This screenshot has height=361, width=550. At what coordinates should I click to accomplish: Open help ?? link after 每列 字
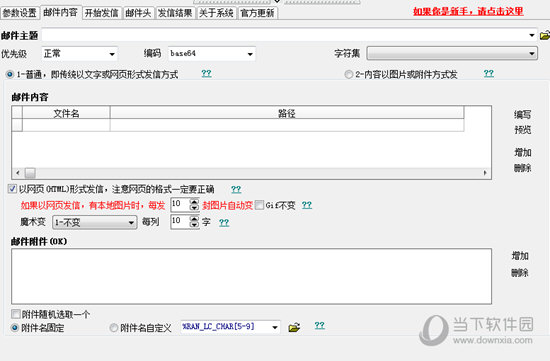tap(224, 222)
